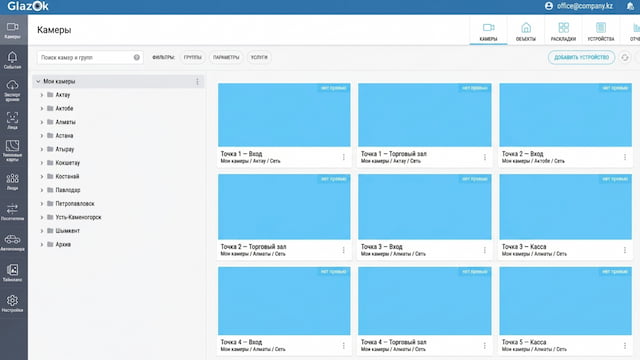This screenshot has height=360, width=640.
Task: Select the Шымкент folder name
Action: 68,231
